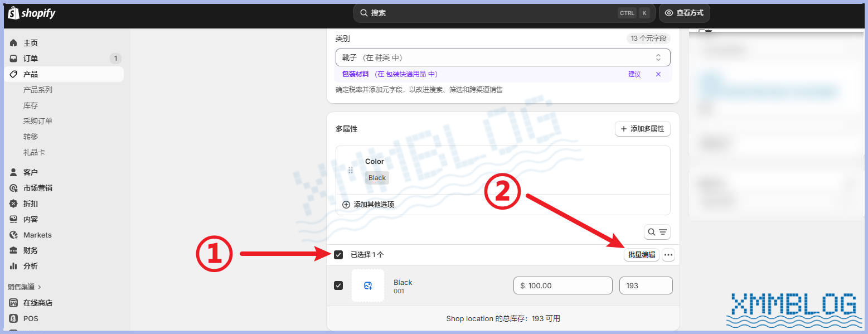Select the 分析 (Analytics) bar chart icon
The image size is (868, 334).
[x=13, y=266]
